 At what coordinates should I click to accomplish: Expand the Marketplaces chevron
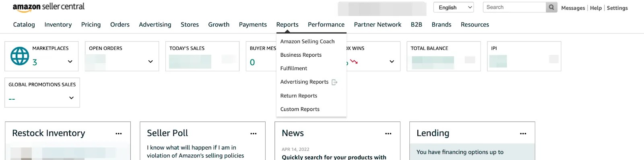(70, 62)
